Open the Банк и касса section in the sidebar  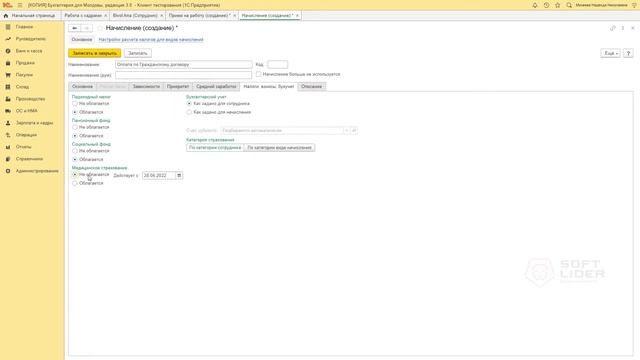pos(29,51)
